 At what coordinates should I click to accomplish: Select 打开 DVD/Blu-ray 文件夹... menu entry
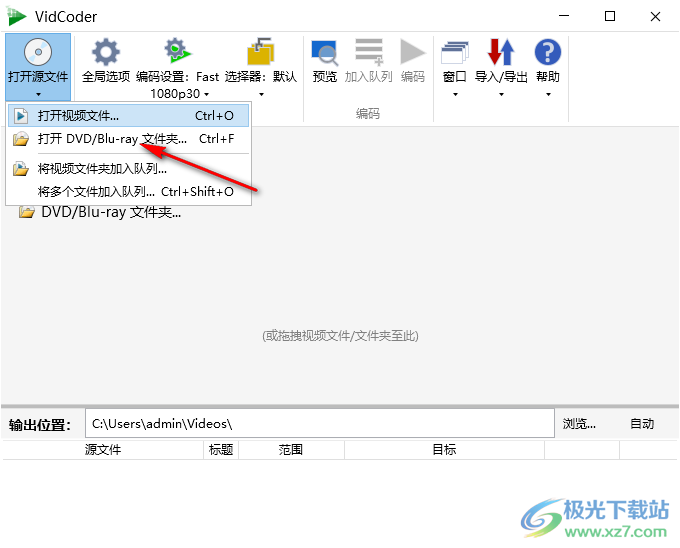[128, 139]
